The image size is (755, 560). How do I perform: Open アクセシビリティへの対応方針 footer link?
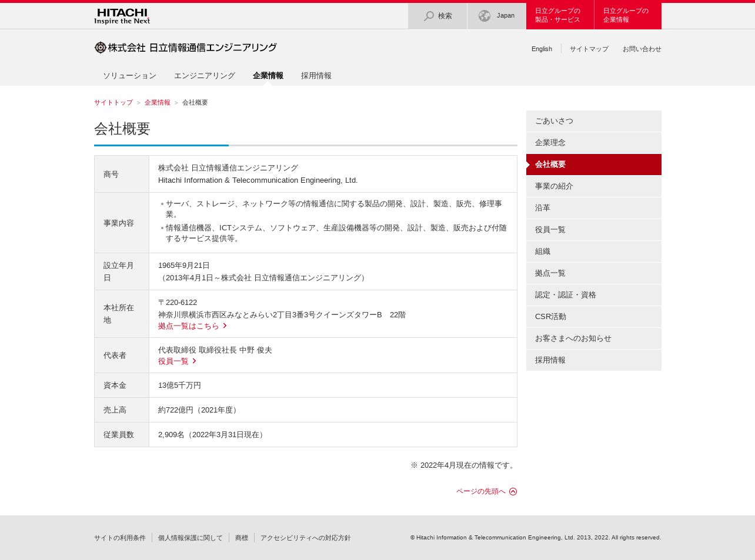pyautogui.click(x=306, y=538)
